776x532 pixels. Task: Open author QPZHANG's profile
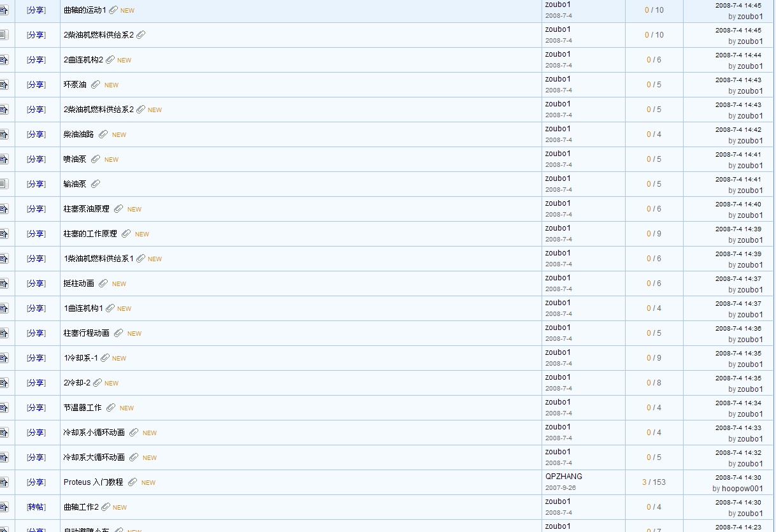coord(564,477)
